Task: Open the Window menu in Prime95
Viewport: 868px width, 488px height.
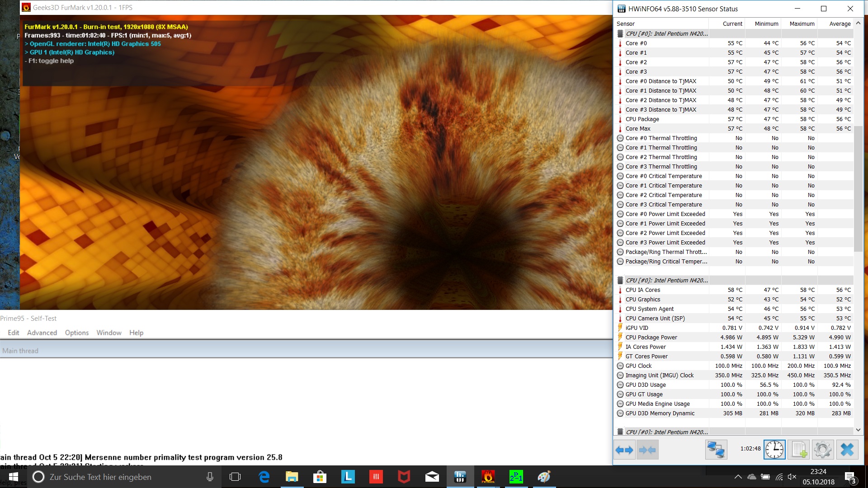Action: pos(109,333)
